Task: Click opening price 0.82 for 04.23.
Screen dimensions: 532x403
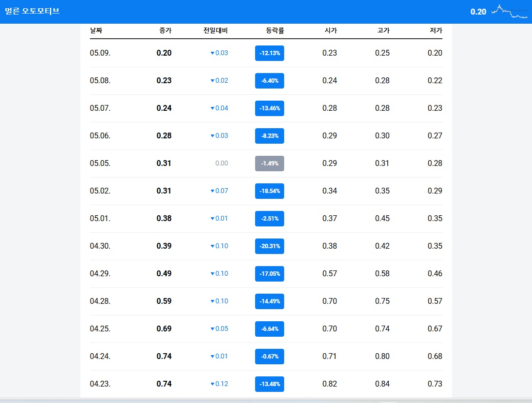Action: pyautogui.click(x=330, y=384)
